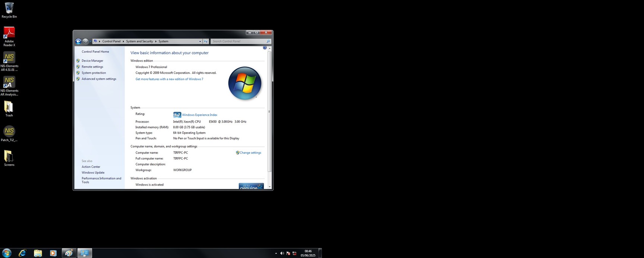Viewport: 644px width, 258px height.
Task: Click the Control Panel icon in address bar
Action: [95, 41]
